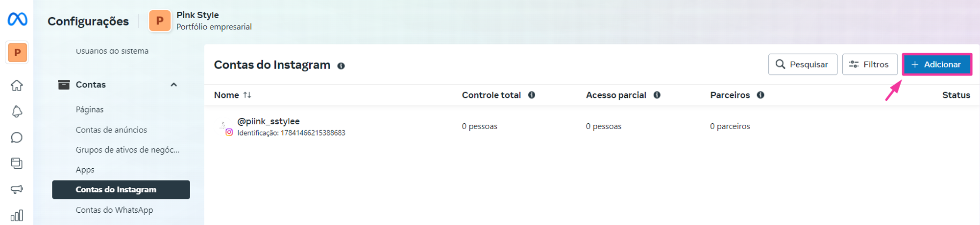Show info icon next to Parceiros
The width and height of the screenshot is (980, 225).
[760, 95]
